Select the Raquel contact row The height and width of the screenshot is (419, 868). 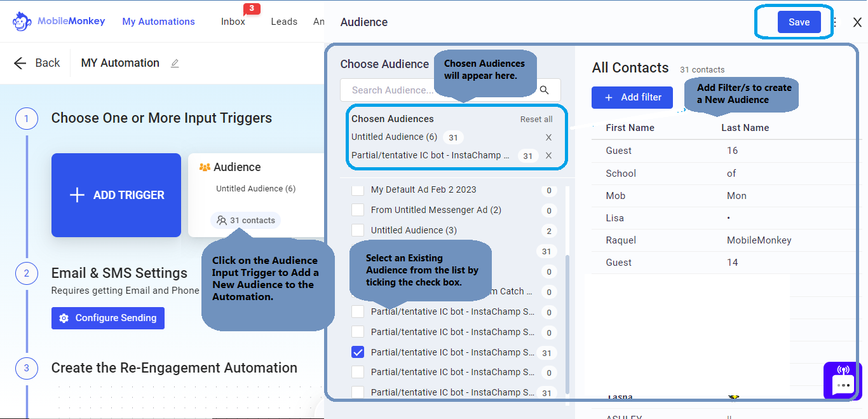[x=722, y=240]
